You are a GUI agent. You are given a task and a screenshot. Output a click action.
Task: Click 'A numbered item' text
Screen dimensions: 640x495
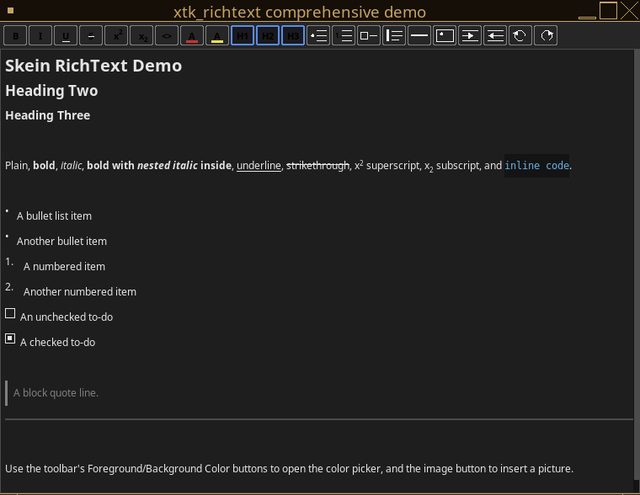click(64, 266)
